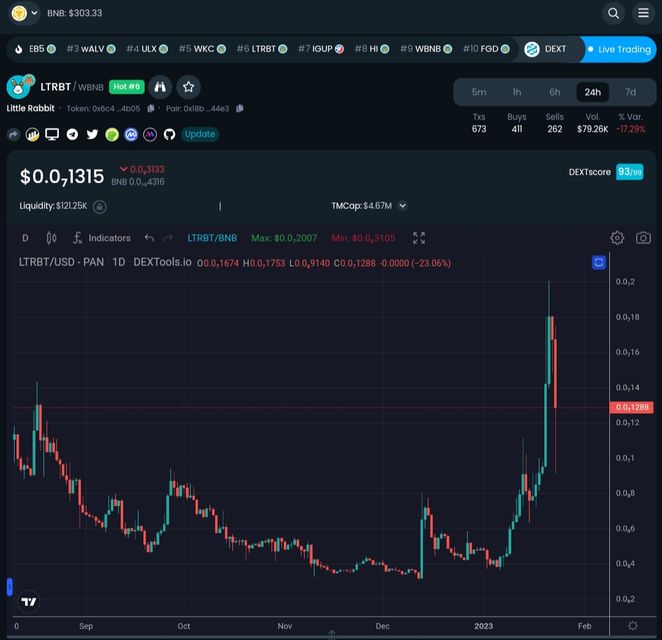The image size is (662, 640).
Task: Open the EB5 hot pair
Action: (x=42, y=49)
